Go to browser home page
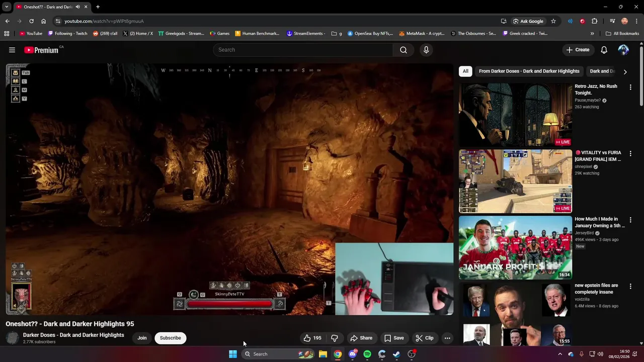The image size is (644, 362). tap(43, 21)
